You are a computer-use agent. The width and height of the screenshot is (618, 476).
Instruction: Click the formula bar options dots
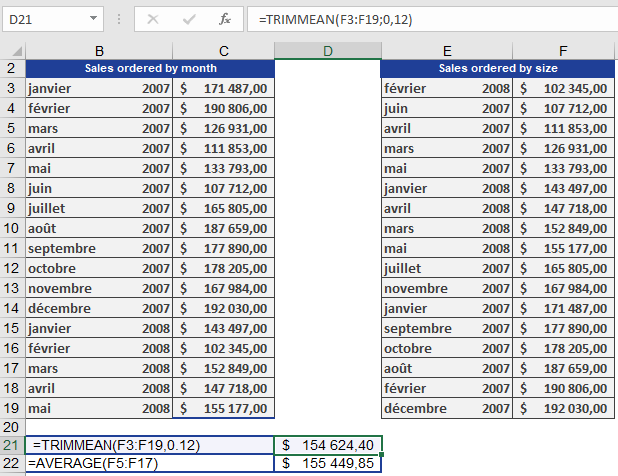point(119,19)
